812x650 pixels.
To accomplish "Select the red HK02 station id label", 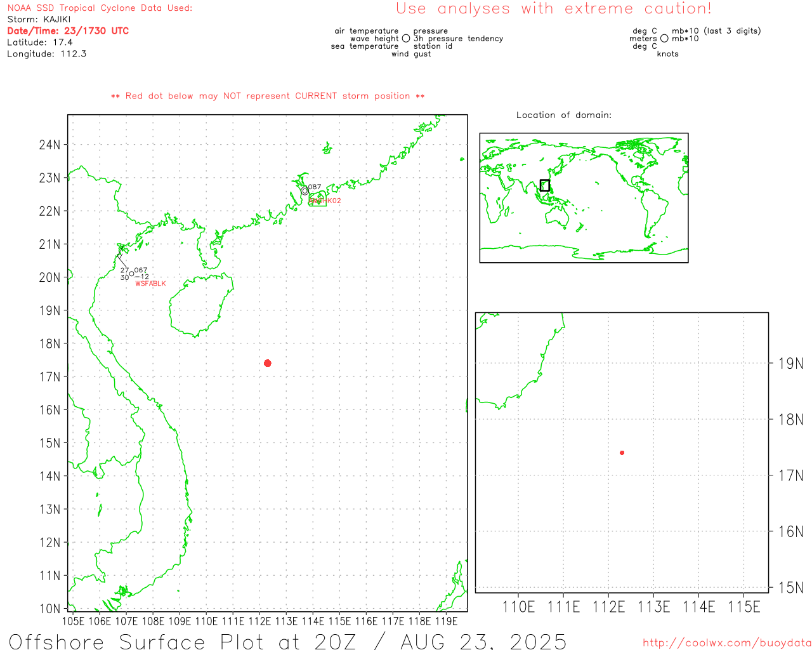I will (325, 201).
